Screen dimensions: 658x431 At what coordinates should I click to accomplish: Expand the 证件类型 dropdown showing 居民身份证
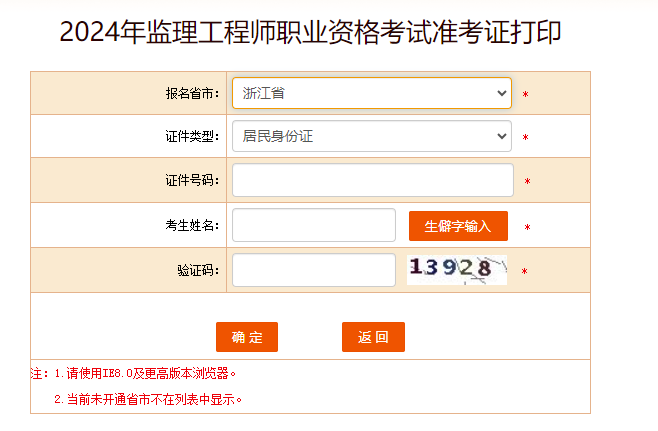pyautogui.click(x=371, y=136)
